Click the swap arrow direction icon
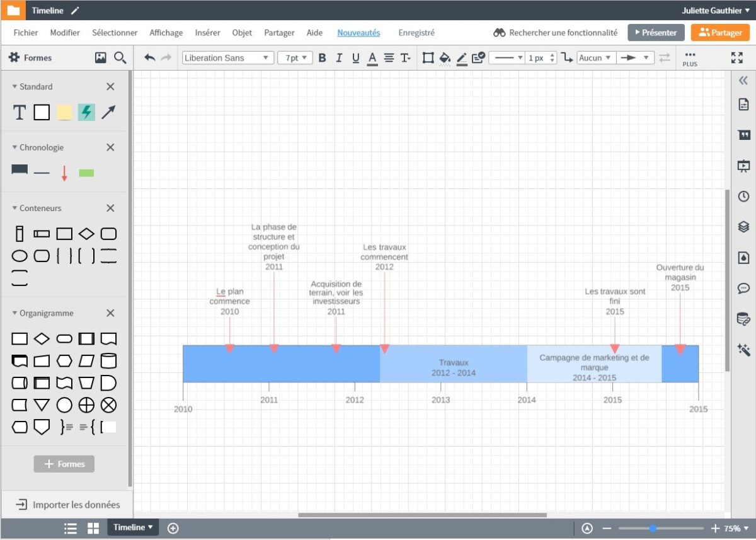Screen dimensions: 756x540 pyautogui.click(x=665, y=57)
